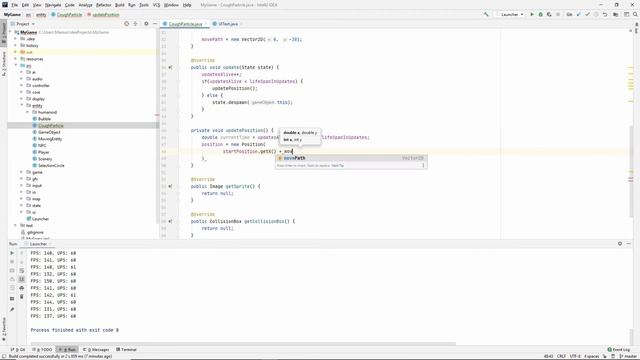Click the Run console horizontal scrollbar
This screenshot has height=360, width=640.
click(243, 344)
